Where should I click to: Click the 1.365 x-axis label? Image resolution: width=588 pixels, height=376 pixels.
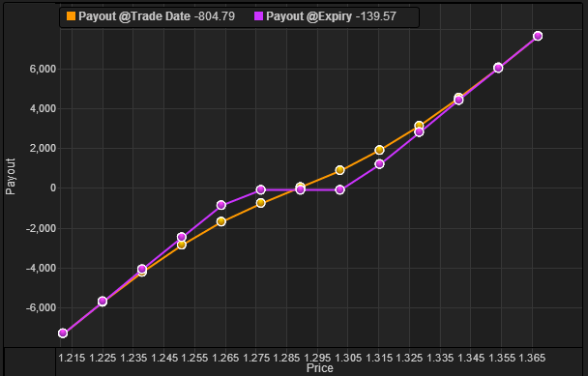point(532,358)
